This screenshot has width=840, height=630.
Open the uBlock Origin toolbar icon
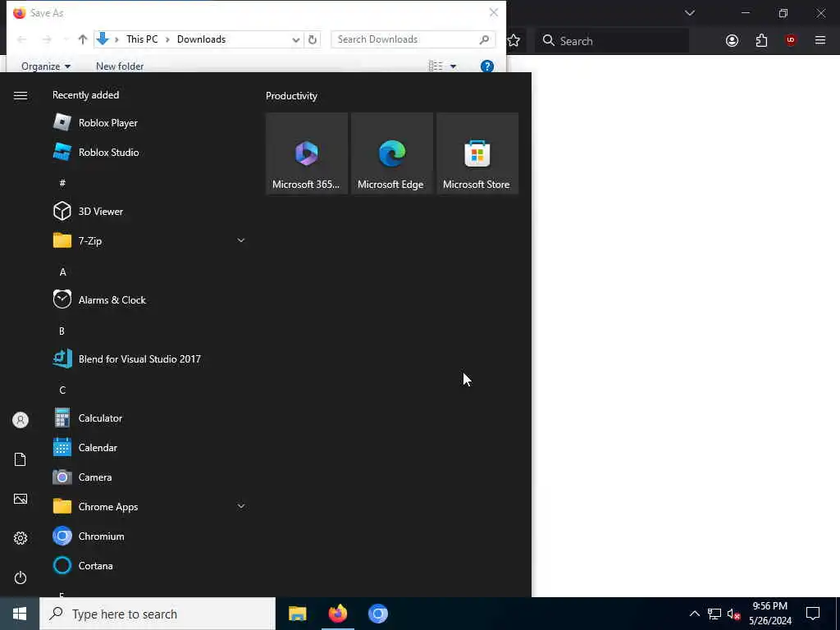[x=791, y=41]
